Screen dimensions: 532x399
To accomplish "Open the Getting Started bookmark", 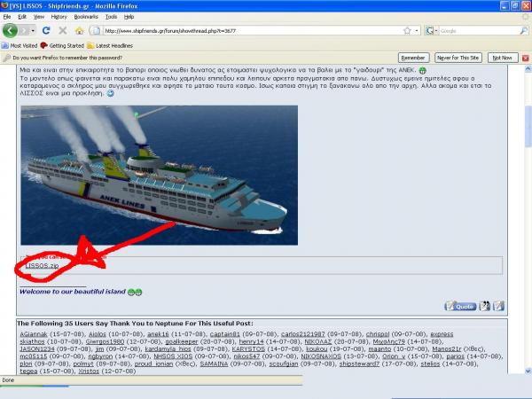I will point(62,45).
